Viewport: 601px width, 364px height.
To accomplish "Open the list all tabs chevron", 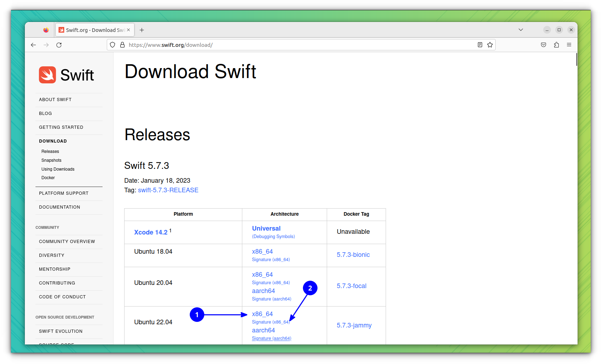I will (521, 30).
